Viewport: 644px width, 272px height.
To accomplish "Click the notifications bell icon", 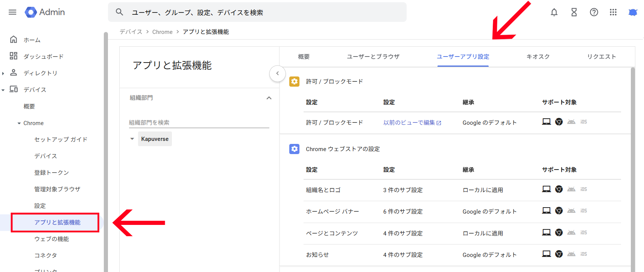I will pyautogui.click(x=554, y=12).
